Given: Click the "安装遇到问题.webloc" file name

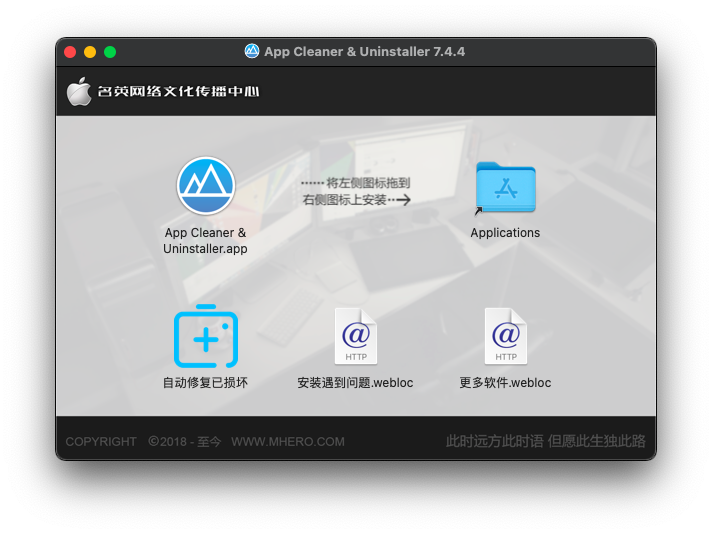Looking at the screenshot, I should [355, 383].
